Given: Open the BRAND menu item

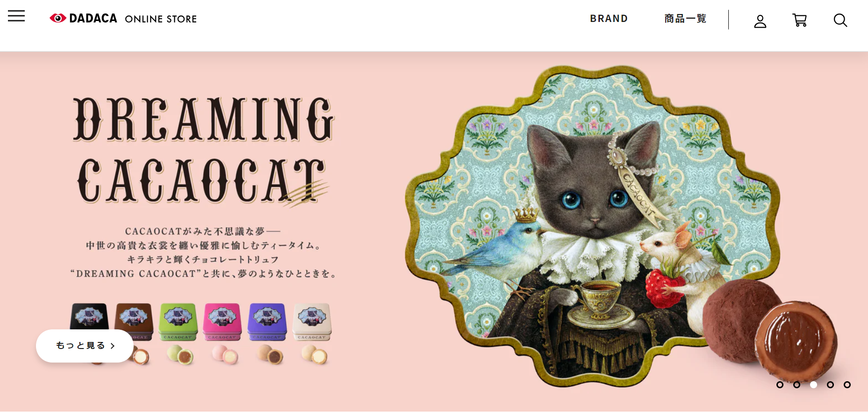Looking at the screenshot, I should (x=609, y=19).
